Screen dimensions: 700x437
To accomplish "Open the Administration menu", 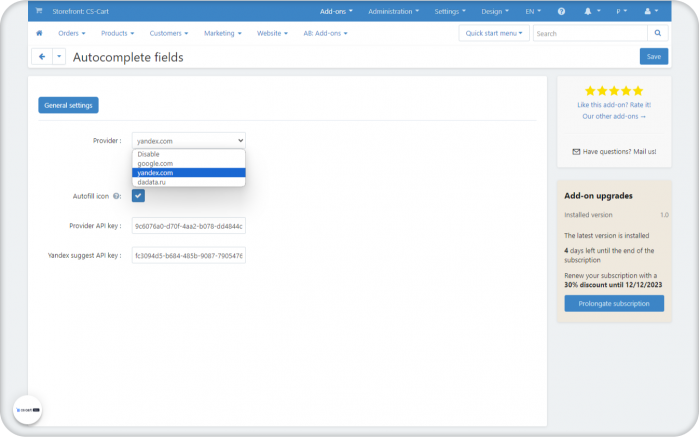I will coord(393,11).
